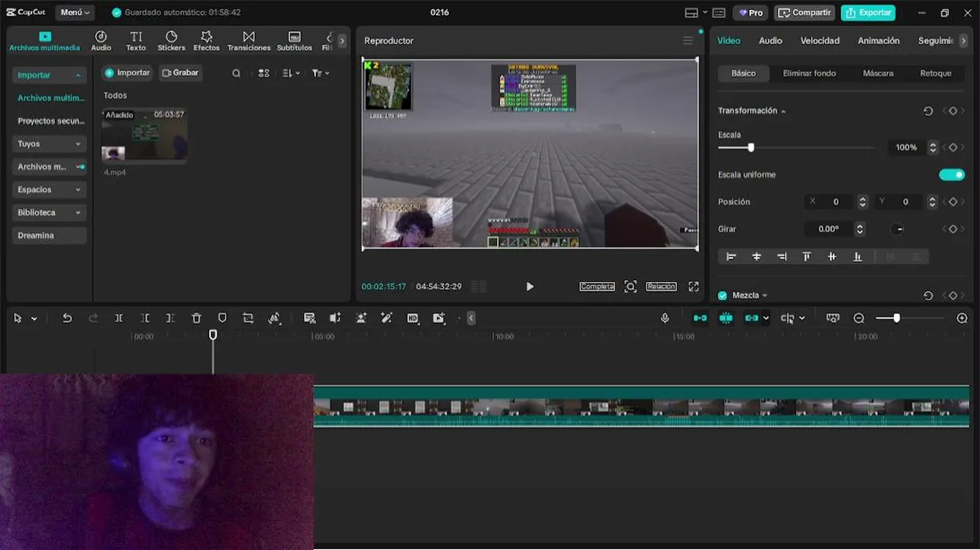Image resolution: width=980 pixels, height=550 pixels.
Task: Add keyframe for Posición
Action: point(953,202)
